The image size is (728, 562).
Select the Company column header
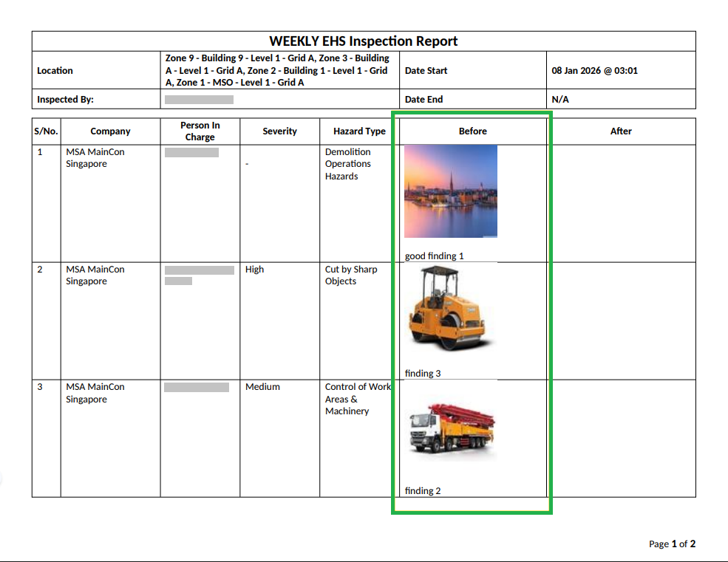tap(110, 131)
